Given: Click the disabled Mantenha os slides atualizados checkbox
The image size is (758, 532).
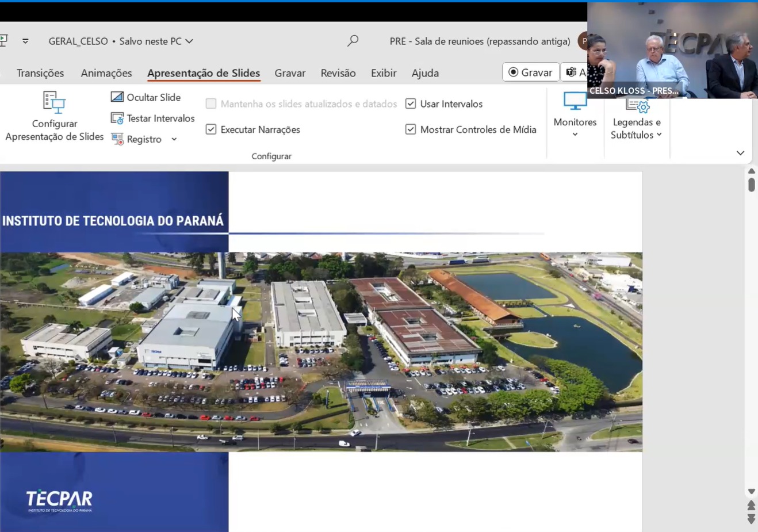Looking at the screenshot, I should 211,104.
